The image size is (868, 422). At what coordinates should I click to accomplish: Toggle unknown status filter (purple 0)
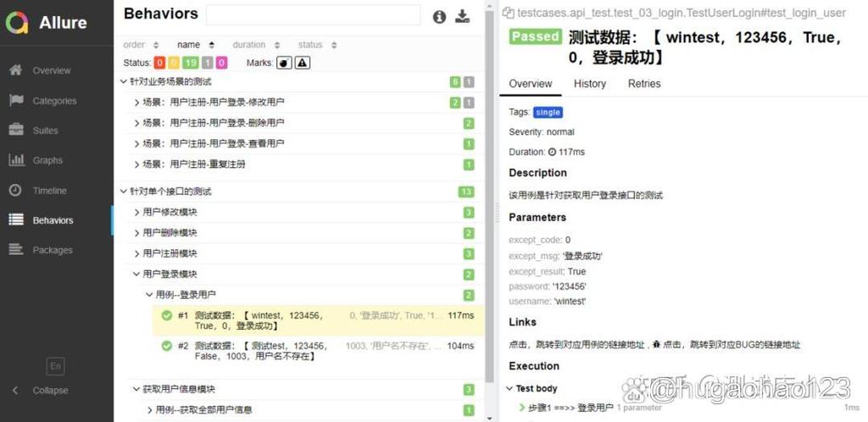click(222, 63)
